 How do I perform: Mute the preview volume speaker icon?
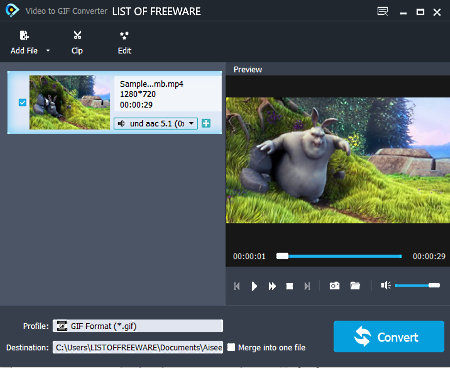386,285
